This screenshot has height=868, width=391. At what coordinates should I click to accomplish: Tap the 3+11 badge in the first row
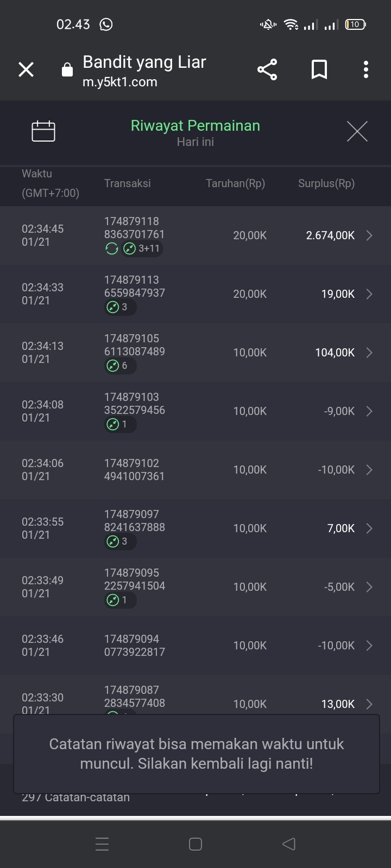142,248
